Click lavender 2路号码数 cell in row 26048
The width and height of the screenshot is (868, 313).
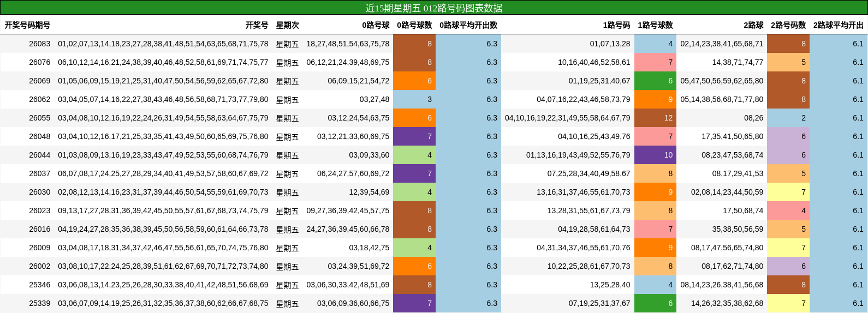788,136
